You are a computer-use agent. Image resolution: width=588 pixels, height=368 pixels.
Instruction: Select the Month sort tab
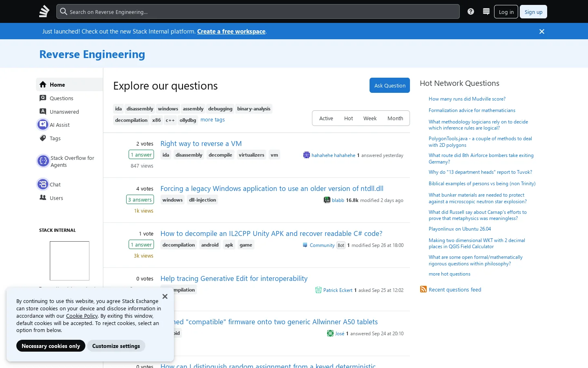(x=395, y=118)
